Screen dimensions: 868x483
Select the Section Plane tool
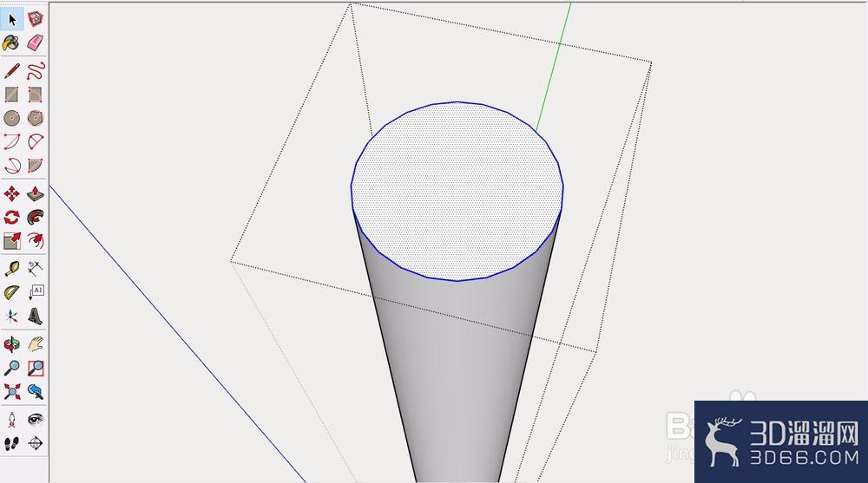click(36, 443)
